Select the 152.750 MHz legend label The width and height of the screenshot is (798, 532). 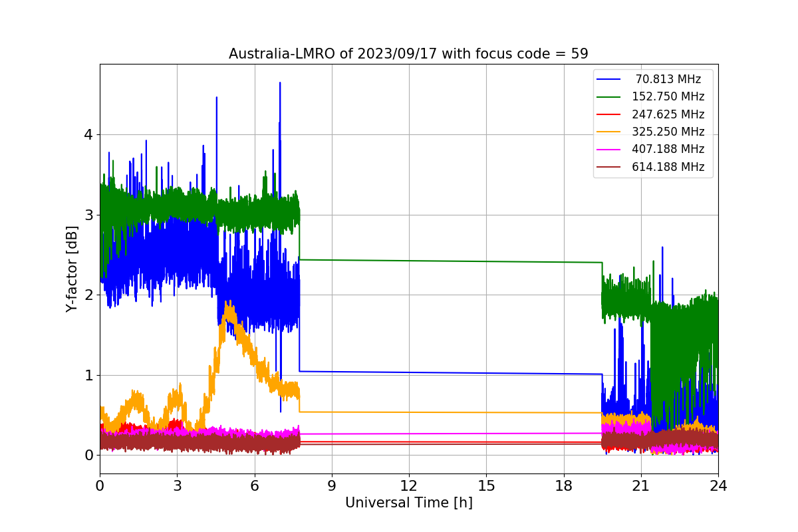pos(668,96)
